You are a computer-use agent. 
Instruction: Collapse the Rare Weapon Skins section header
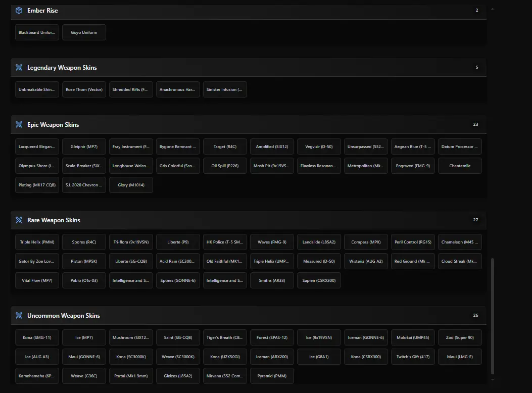248,220
